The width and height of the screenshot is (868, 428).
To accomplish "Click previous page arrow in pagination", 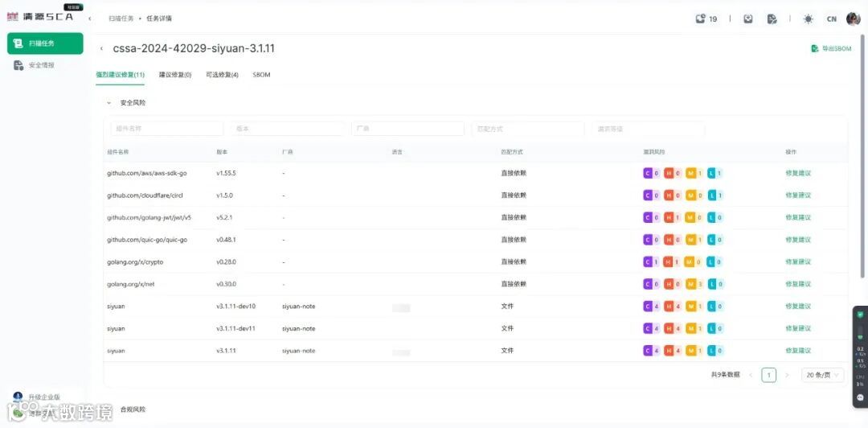I will [x=751, y=375].
